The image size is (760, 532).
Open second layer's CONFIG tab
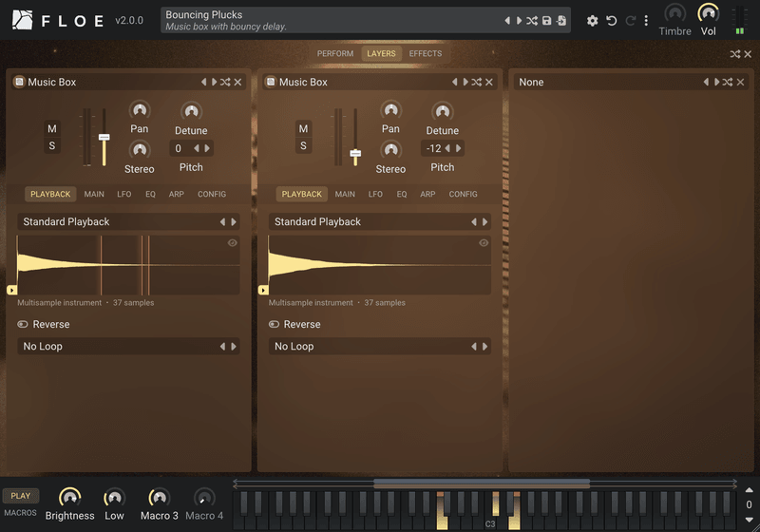tap(463, 194)
